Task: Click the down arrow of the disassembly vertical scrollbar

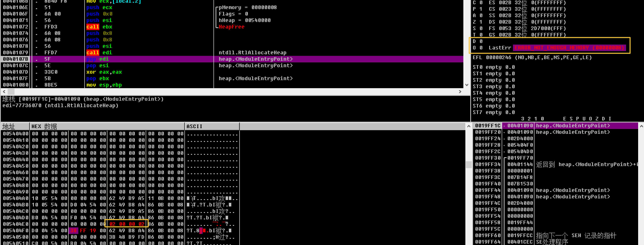Action: pyautogui.click(x=466, y=85)
